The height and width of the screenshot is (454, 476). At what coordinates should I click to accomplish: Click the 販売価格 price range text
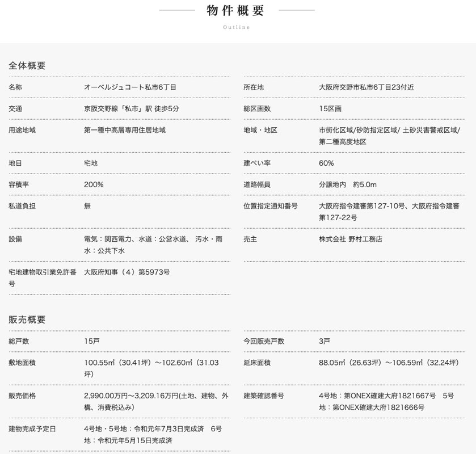click(156, 401)
